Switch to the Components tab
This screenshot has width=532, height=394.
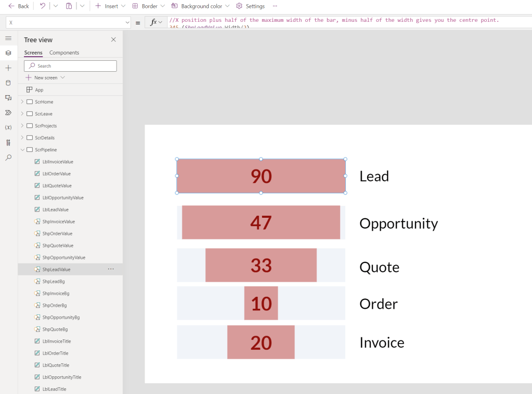63,52
